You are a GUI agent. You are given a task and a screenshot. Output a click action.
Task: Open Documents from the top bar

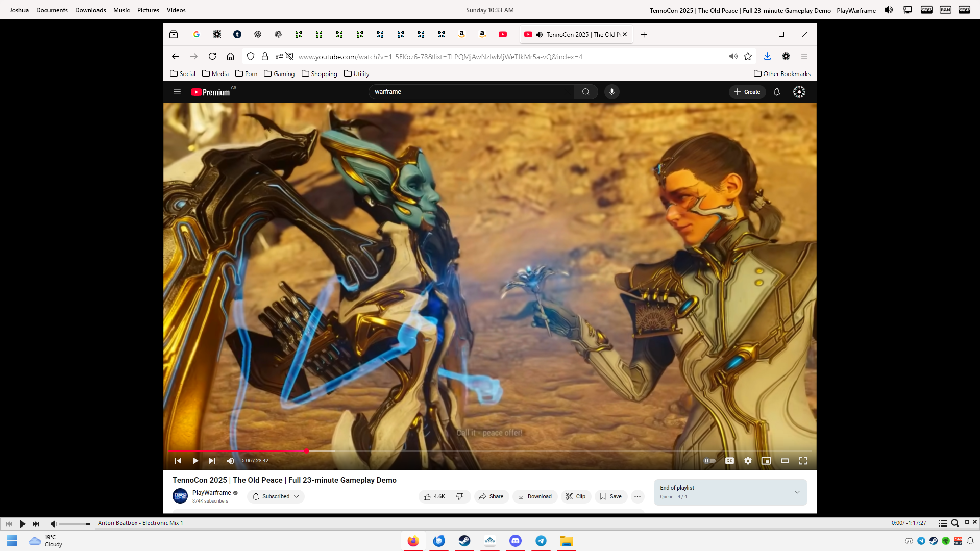(x=52, y=10)
